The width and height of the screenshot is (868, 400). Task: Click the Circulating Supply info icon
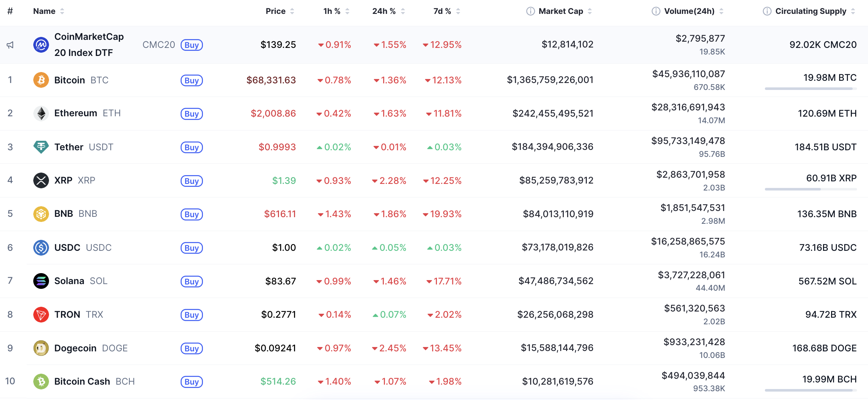[767, 11]
